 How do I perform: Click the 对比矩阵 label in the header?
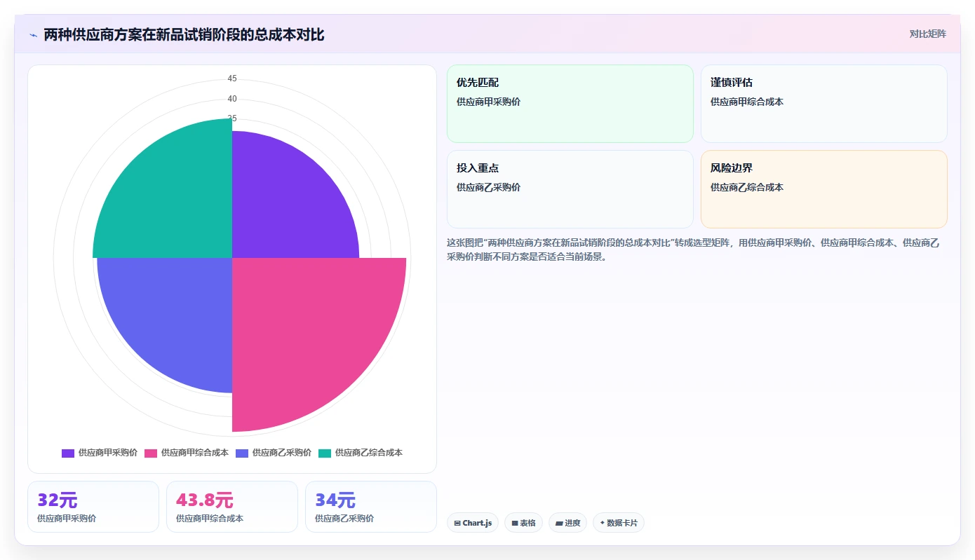[x=927, y=34]
